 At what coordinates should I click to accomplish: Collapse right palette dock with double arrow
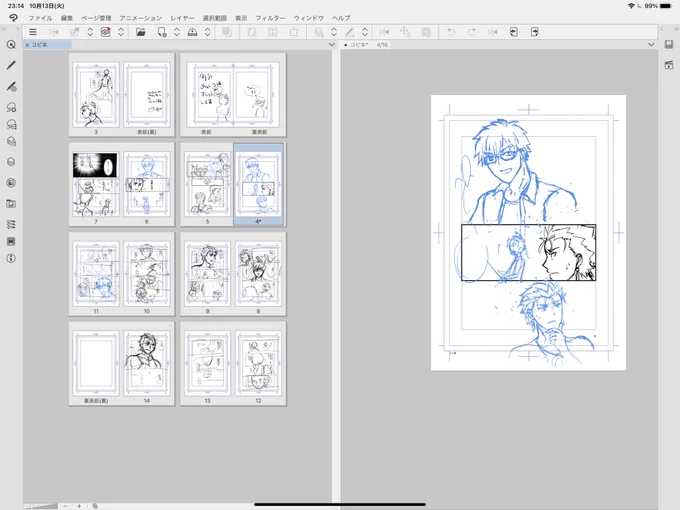(676, 29)
